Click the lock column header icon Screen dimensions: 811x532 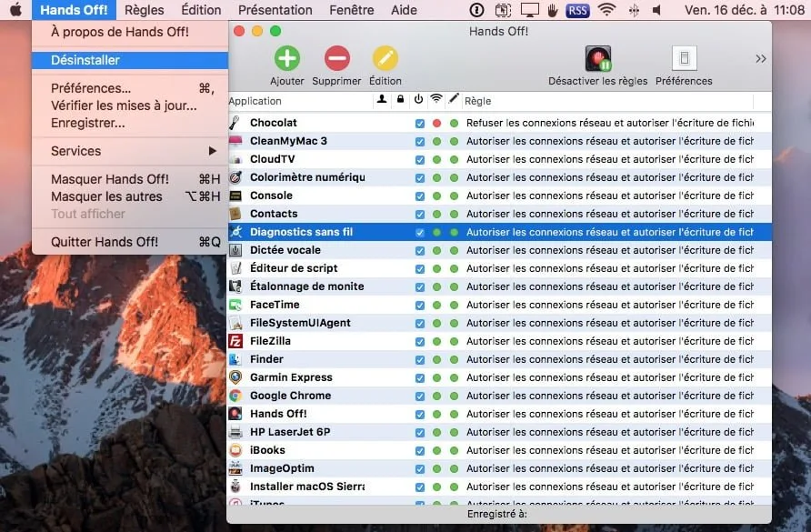tap(400, 99)
